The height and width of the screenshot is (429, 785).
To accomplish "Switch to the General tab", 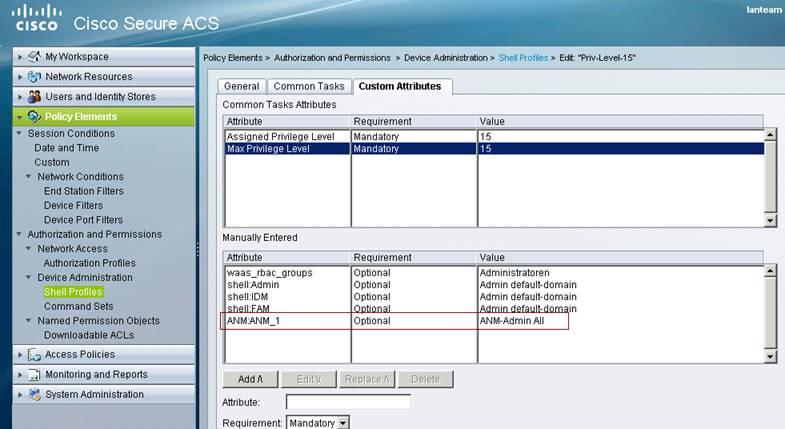I will tap(242, 86).
